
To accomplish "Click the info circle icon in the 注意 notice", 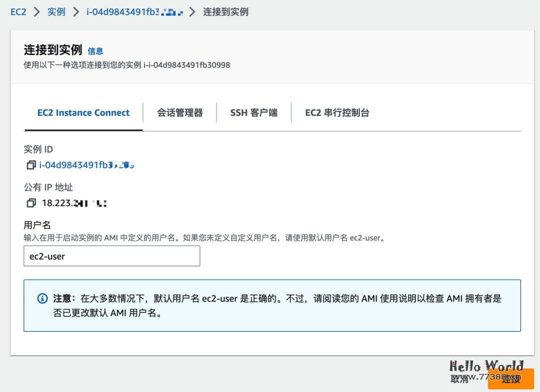I will (x=42, y=298).
